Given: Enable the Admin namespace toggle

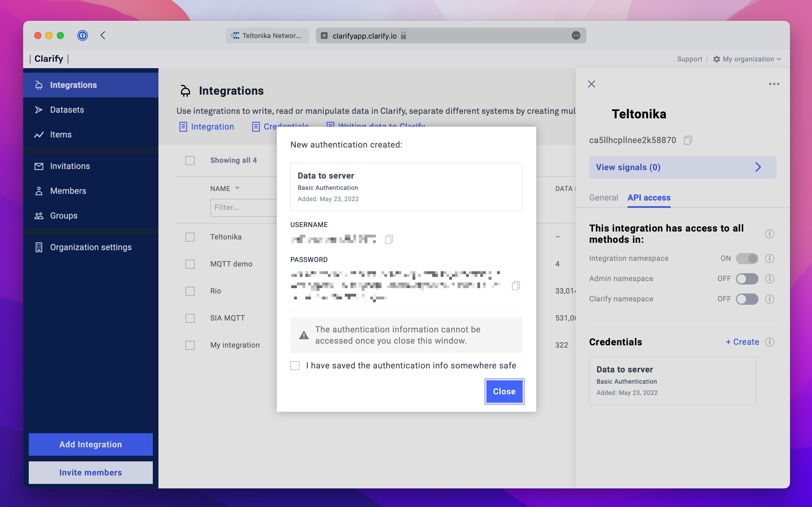Looking at the screenshot, I should click(747, 279).
